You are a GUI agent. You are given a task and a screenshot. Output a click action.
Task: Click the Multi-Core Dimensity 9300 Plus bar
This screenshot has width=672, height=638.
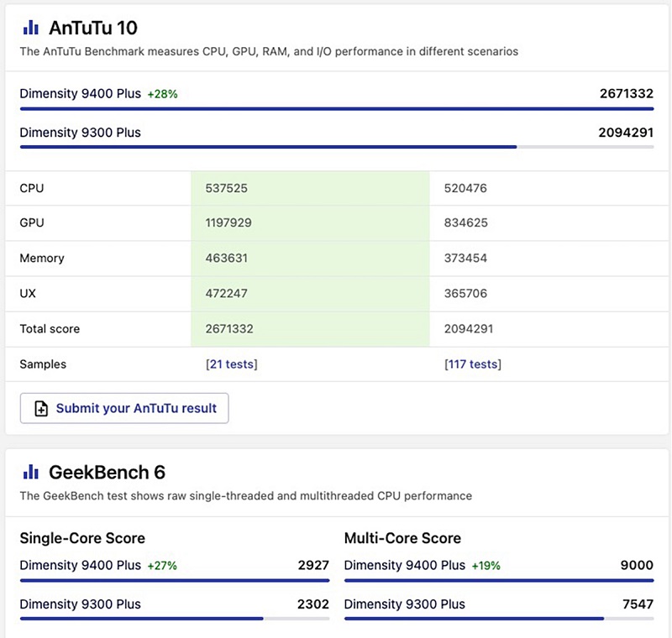[474, 619]
